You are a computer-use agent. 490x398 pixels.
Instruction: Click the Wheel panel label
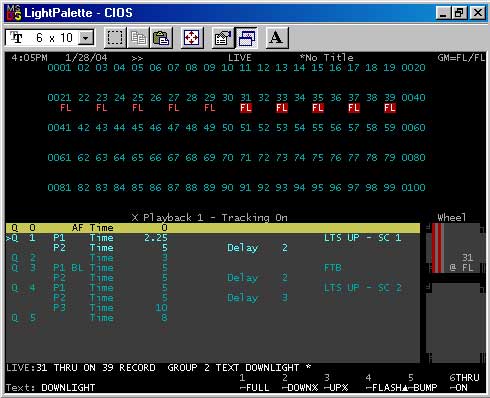[x=452, y=218]
